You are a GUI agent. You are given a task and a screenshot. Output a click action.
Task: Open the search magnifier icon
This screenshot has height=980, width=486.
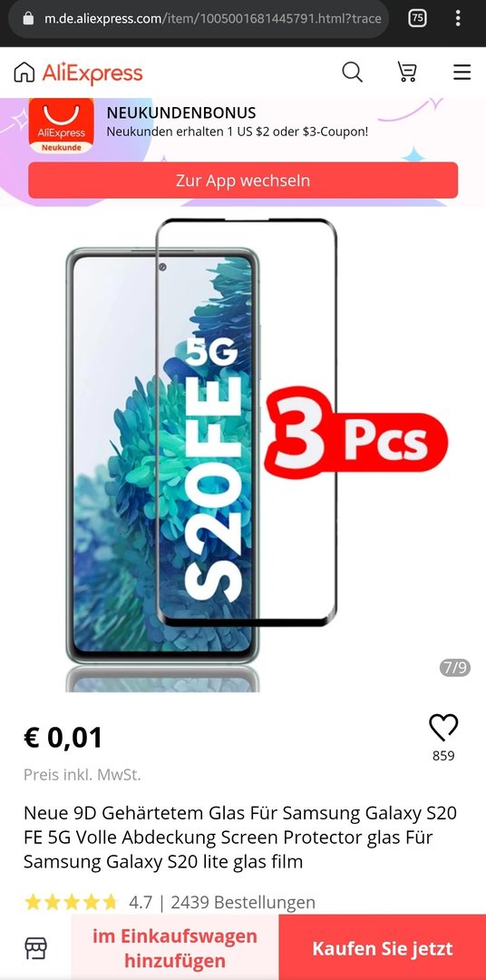pos(353,73)
